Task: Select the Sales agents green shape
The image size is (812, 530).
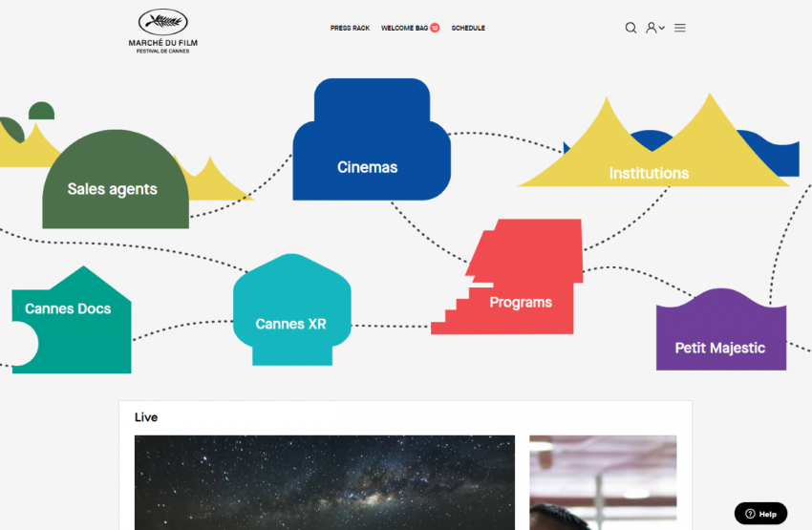Action: click(116, 181)
